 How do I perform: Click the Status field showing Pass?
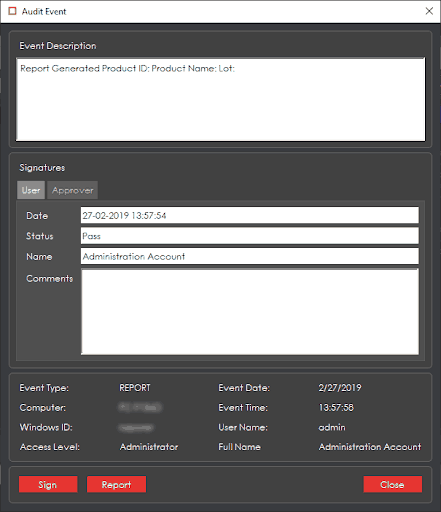pyautogui.click(x=250, y=236)
